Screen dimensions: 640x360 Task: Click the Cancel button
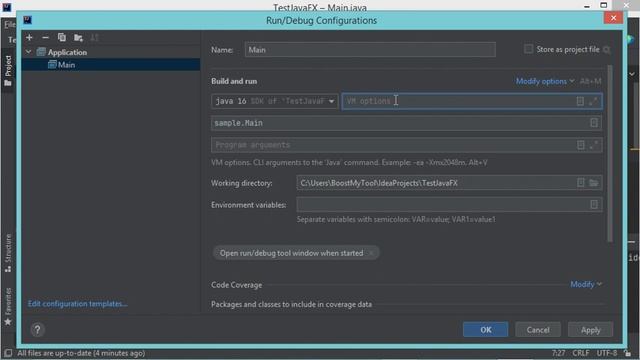(538, 329)
